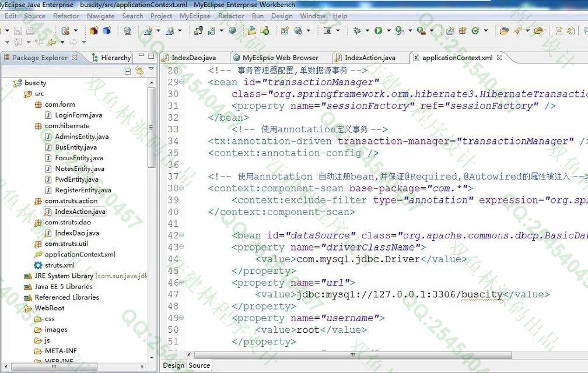Click the open folder icon after search
This screenshot has height=373, width=588.
click(x=538, y=30)
